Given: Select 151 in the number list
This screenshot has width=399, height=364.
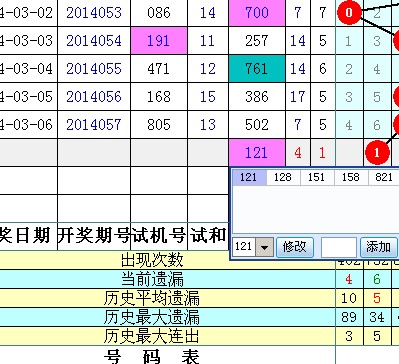Looking at the screenshot, I should [317, 177].
